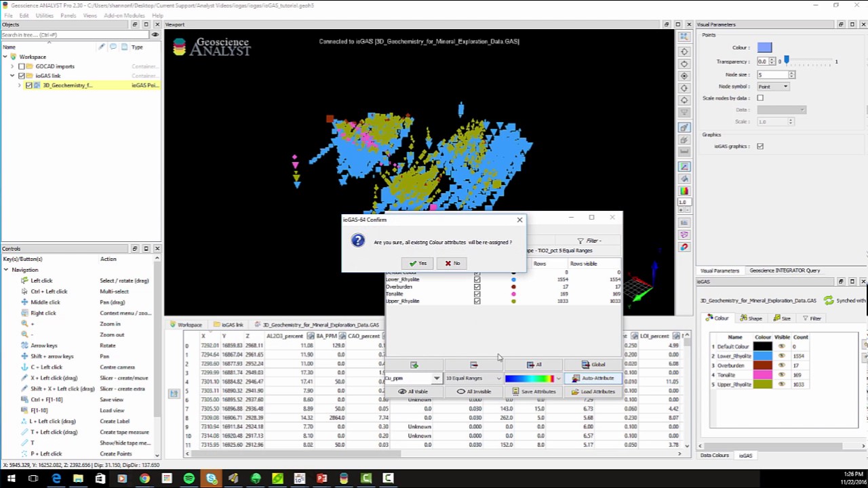Toggle the ioGAS graphics checkbox

(x=760, y=146)
